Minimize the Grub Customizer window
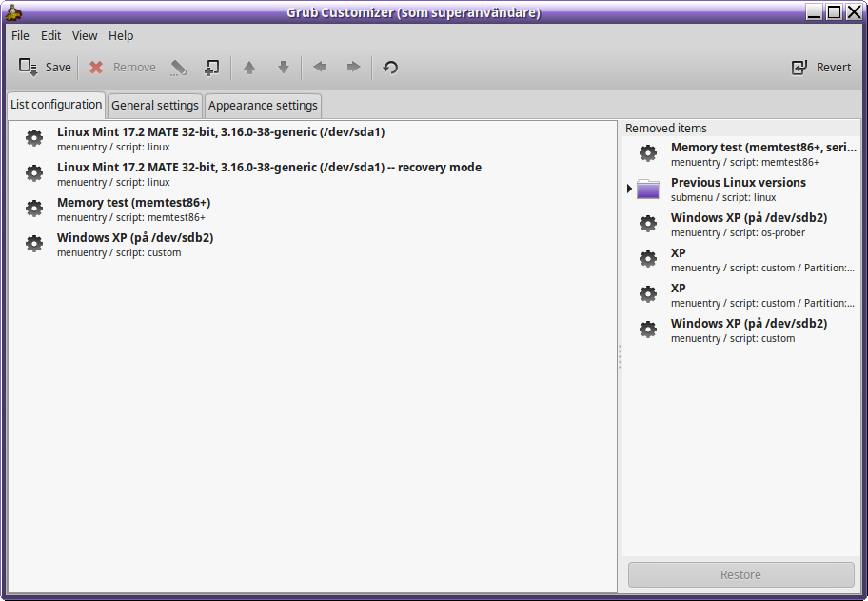The width and height of the screenshot is (868, 601). click(814, 11)
